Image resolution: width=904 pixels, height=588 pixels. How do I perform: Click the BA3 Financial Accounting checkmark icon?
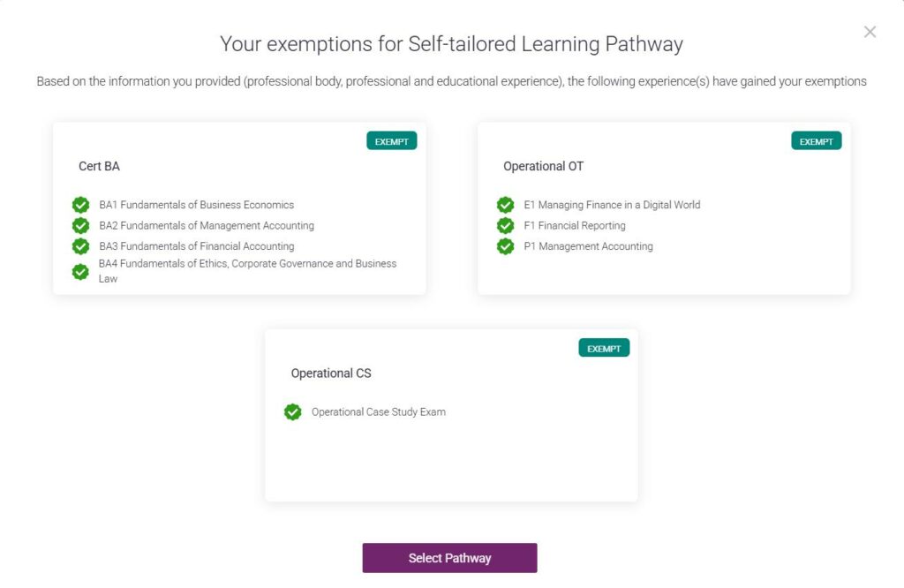[x=80, y=246]
